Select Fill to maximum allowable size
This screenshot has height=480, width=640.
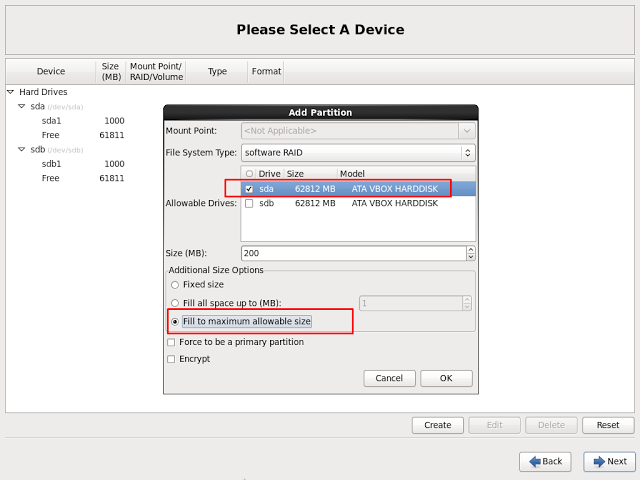click(175, 322)
